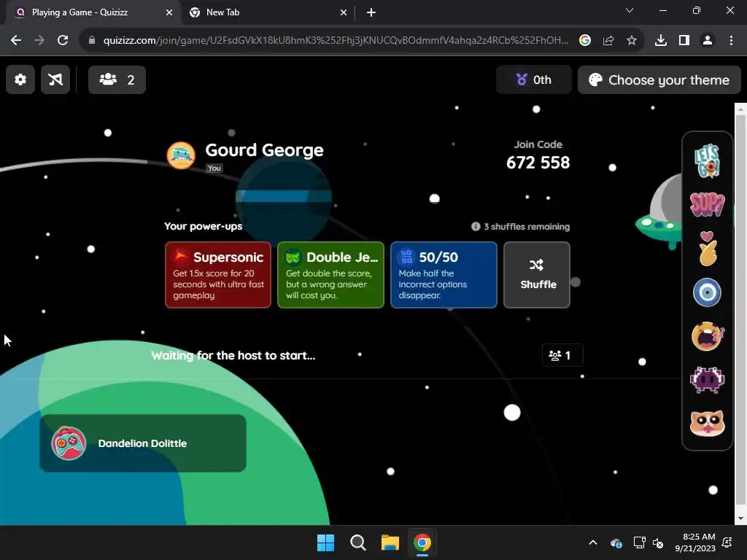Open the Chrome three-dot menu
This screenshot has width=747, height=560.
coord(731,41)
